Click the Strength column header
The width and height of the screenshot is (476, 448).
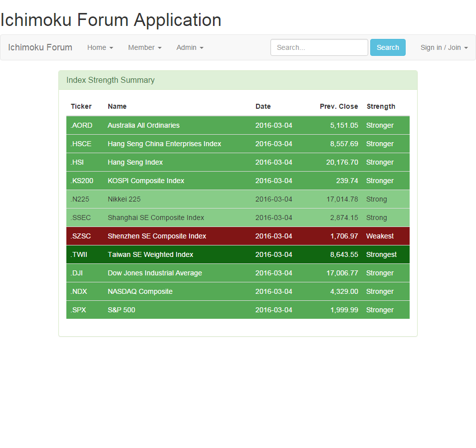coord(381,106)
